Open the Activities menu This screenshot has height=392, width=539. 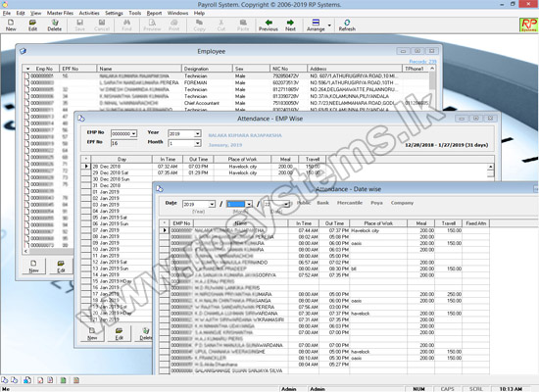[89, 13]
